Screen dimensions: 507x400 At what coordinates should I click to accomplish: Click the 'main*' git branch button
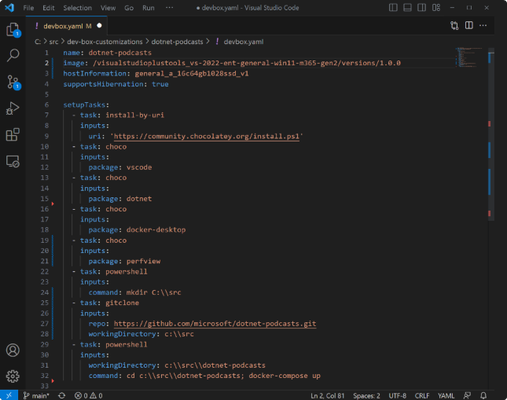tap(36, 395)
